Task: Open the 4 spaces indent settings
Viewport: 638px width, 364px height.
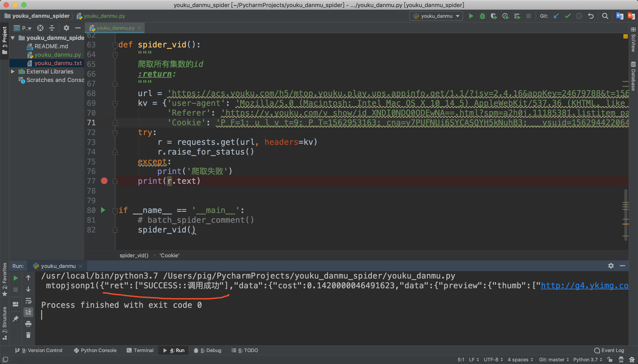Action: point(520,360)
